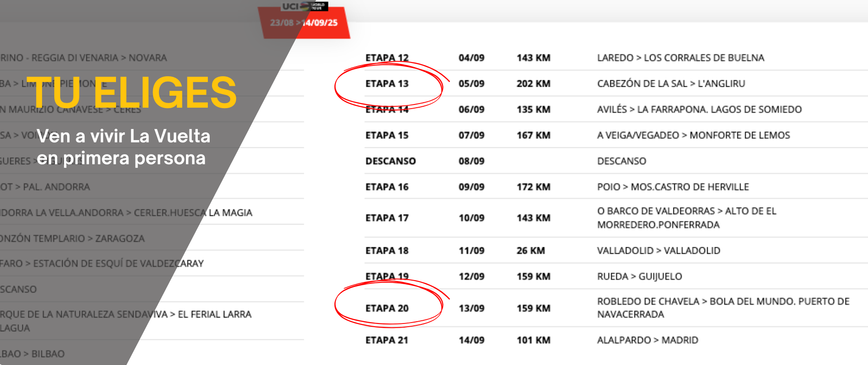The height and width of the screenshot is (365, 868).
Task: Click route 'ROBLEDO DE CHAVELA > BOLA DEL MUNDO'
Action: (723, 308)
